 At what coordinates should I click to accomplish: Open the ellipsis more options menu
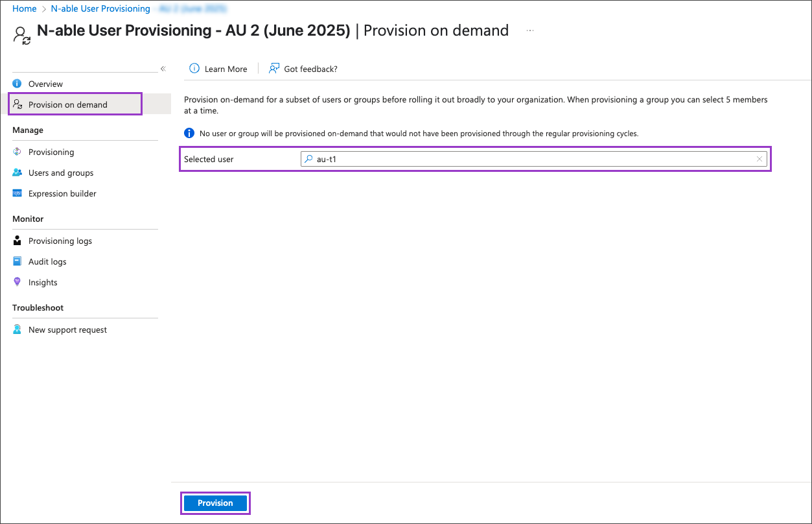pos(530,30)
